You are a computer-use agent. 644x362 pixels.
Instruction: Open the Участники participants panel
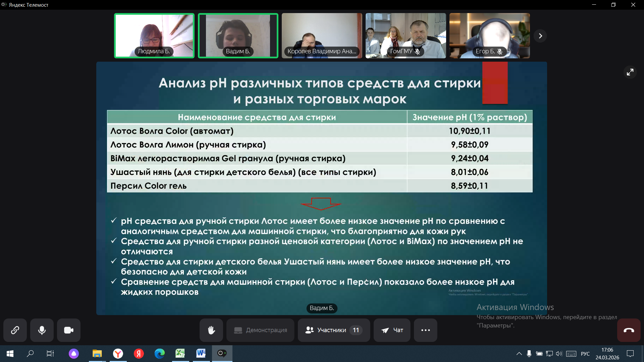[333, 330]
